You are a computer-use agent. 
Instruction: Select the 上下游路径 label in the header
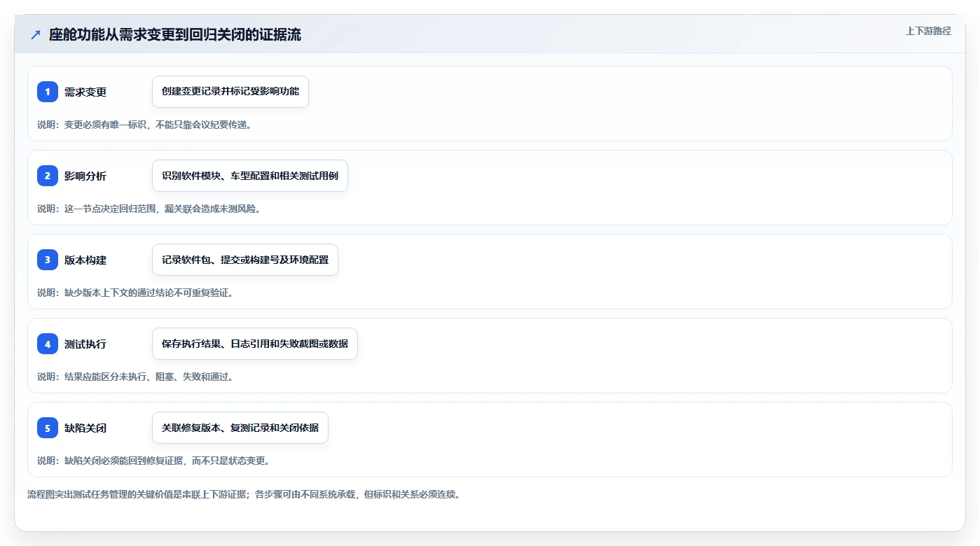point(928,31)
